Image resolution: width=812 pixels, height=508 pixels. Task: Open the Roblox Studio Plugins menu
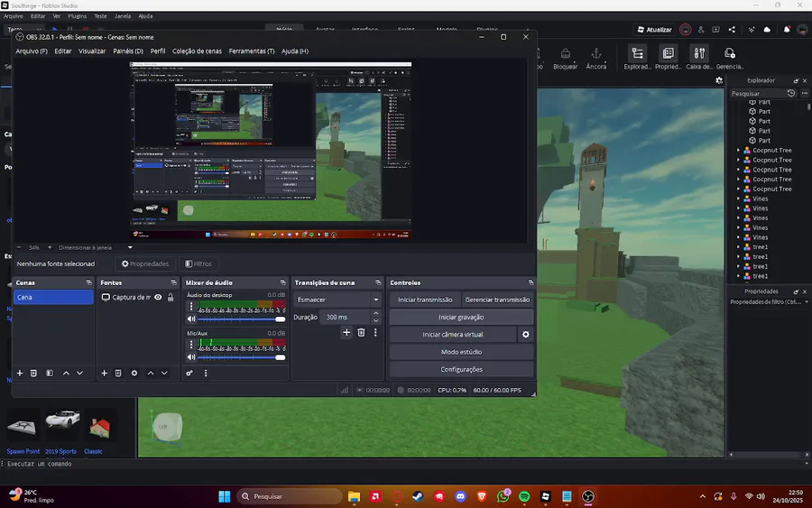pyautogui.click(x=78, y=16)
